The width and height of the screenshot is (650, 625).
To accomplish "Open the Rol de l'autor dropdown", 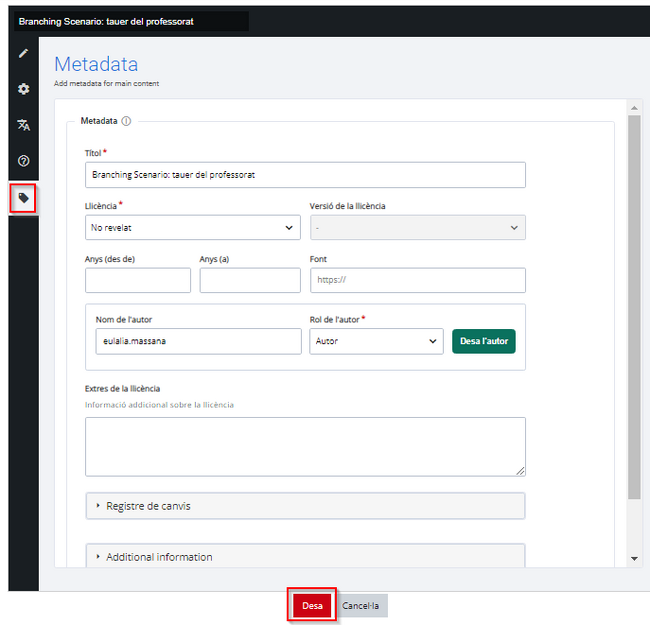I will click(x=376, y=341).
